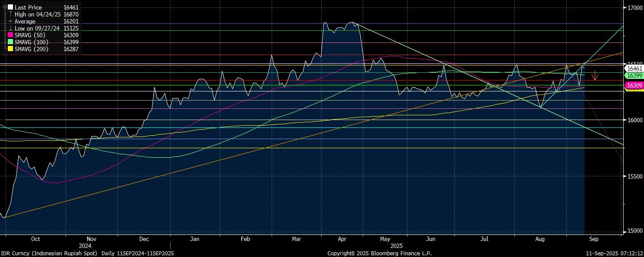Viewport: 644px width, 257px height.
Task: Click the red down arrow annotation
Action: [595, 75]
